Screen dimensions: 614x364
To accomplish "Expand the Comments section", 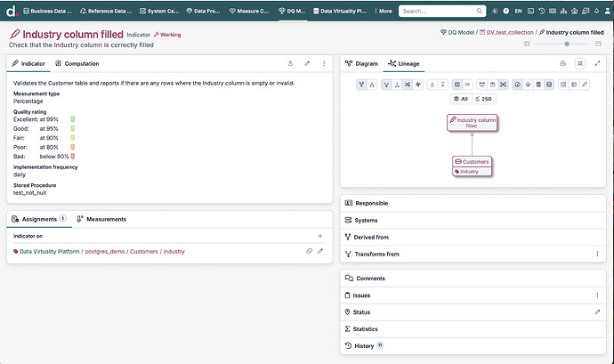I will pos(473,279).
